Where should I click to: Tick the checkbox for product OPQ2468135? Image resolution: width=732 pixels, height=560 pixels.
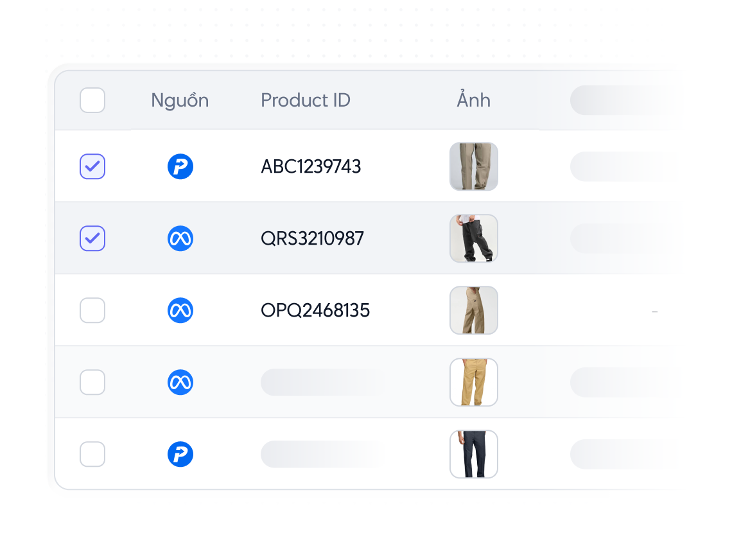pos(92,310)
